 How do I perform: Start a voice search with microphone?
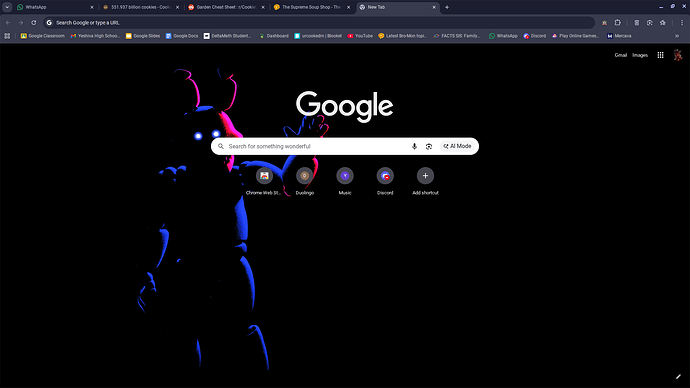coord(414,146)
